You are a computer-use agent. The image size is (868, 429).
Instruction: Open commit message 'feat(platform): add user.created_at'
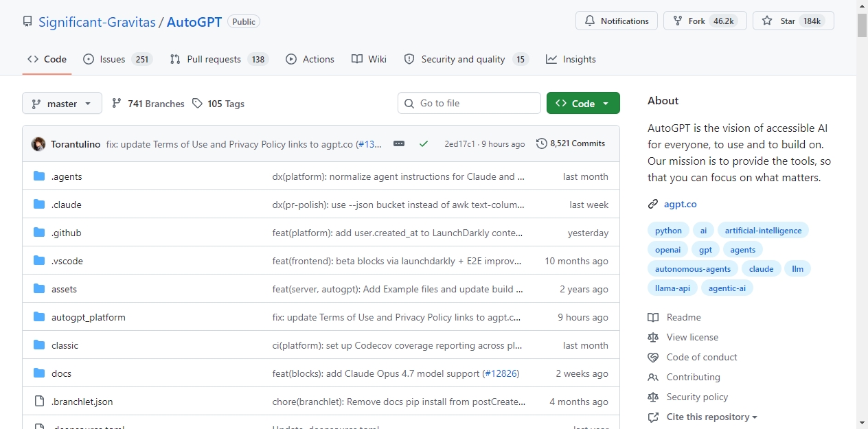pos(398,233)
